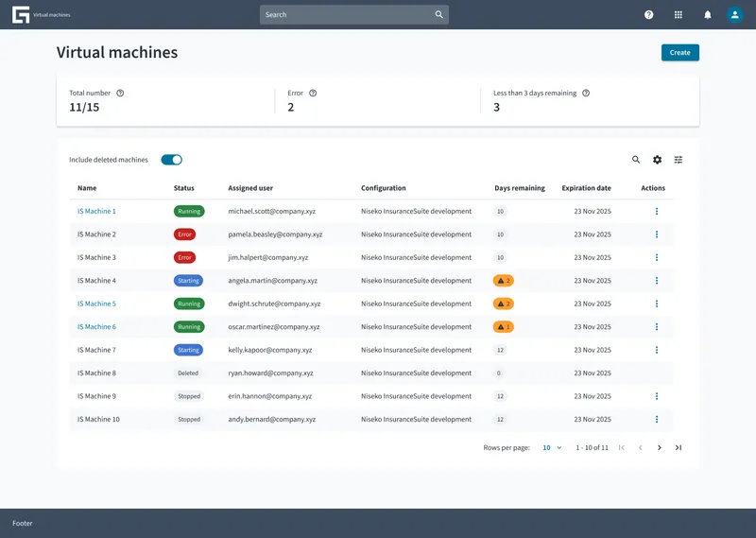Go to first page of table
The image size is (756, 538).
click(622, 448)
